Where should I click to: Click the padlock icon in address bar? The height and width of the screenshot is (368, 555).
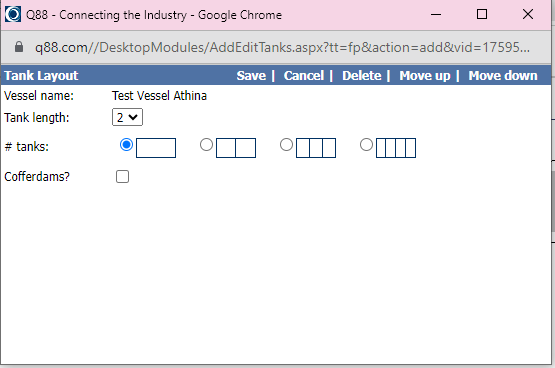(19, 47)
